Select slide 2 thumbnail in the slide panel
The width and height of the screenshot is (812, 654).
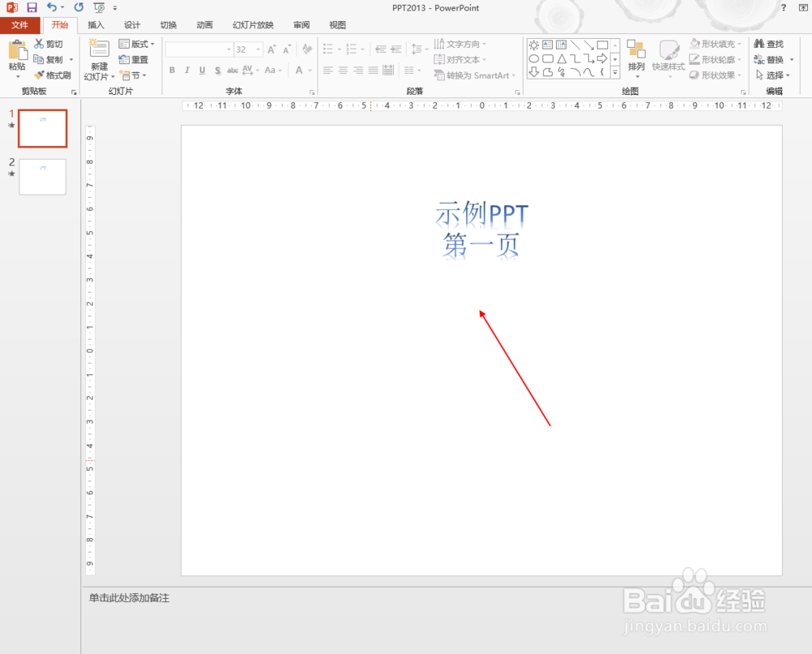pos(42,177)
